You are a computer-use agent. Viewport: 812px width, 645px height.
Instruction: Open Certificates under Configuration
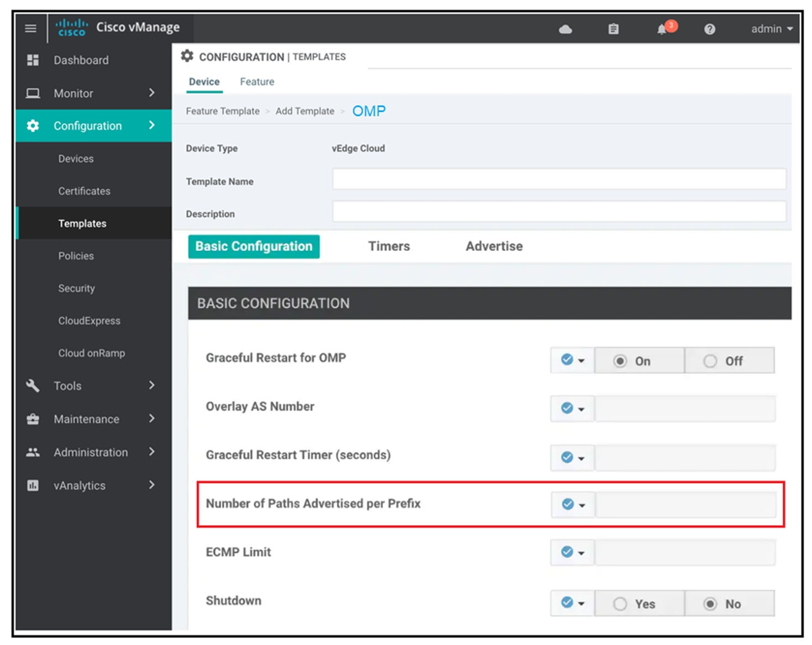[84, 191]
